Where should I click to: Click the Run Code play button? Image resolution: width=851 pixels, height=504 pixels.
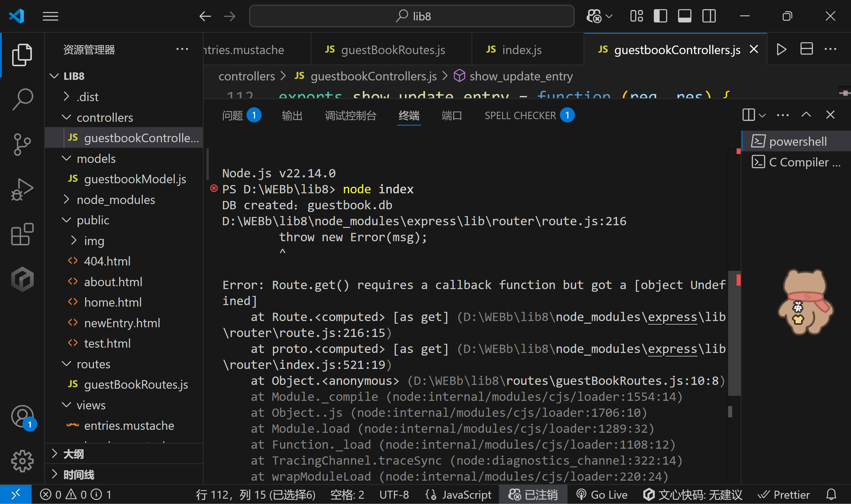781,50
